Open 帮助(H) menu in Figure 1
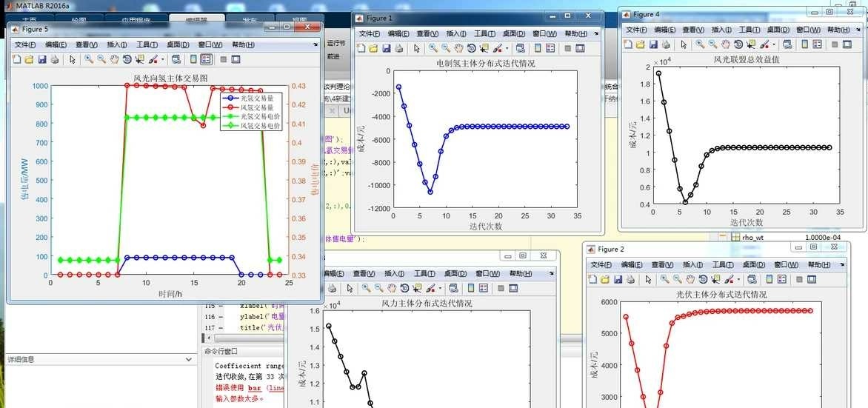Viewport: 868px width, 408px height. click(575, 34)
